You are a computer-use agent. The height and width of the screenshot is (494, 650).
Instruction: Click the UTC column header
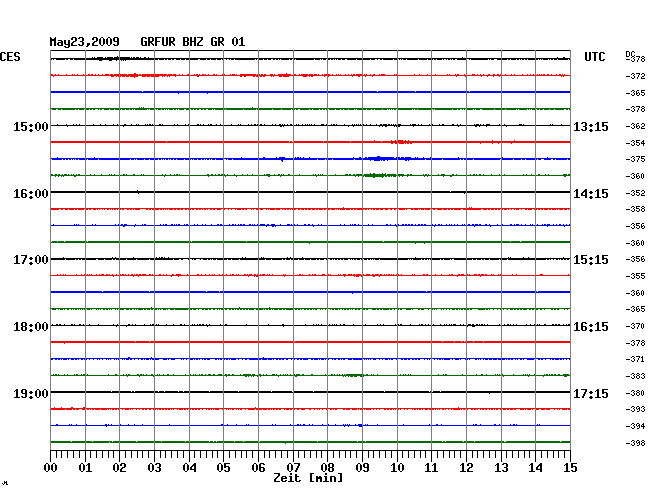595,57
